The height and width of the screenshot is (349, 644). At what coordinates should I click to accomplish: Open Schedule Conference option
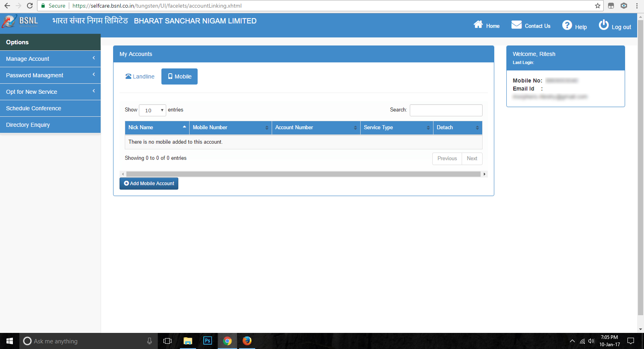[x=50, y=108]
